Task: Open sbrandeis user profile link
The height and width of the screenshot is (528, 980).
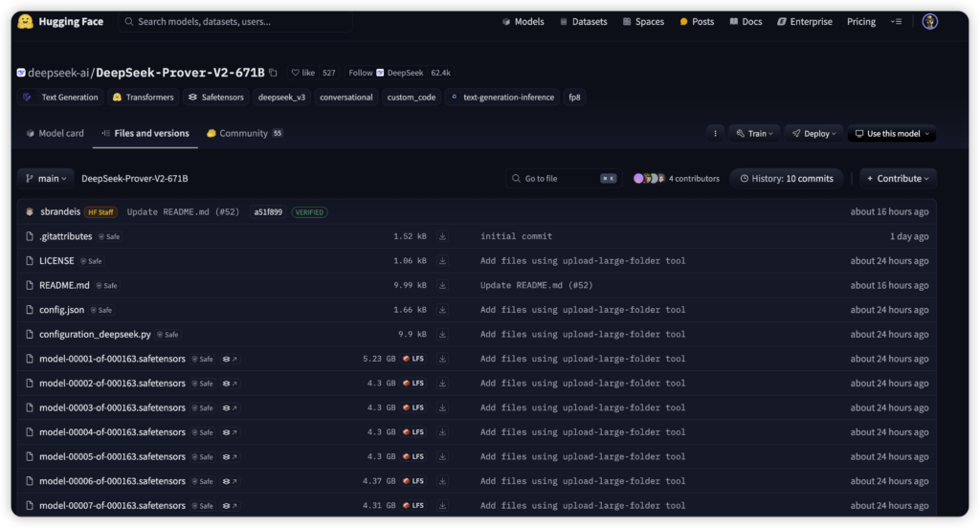Action: pyautogui.click(x=60, y=211)
